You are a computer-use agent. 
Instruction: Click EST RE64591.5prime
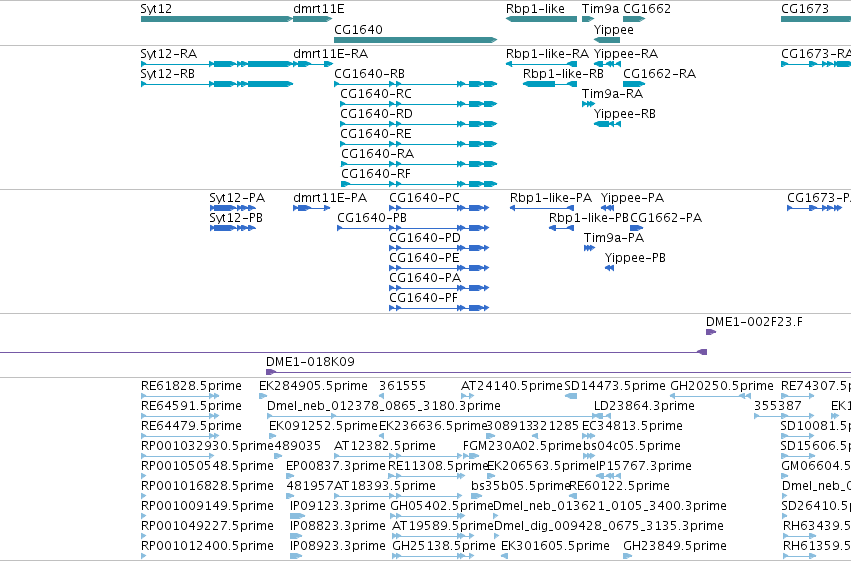[180, 417]
